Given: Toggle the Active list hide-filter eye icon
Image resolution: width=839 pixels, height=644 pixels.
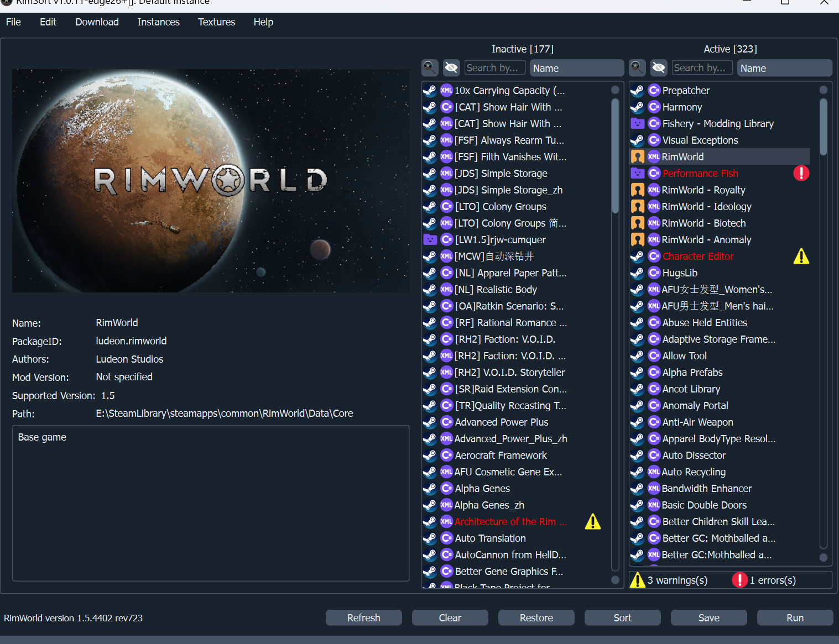Looking at the screenshot, I should 659,68.
